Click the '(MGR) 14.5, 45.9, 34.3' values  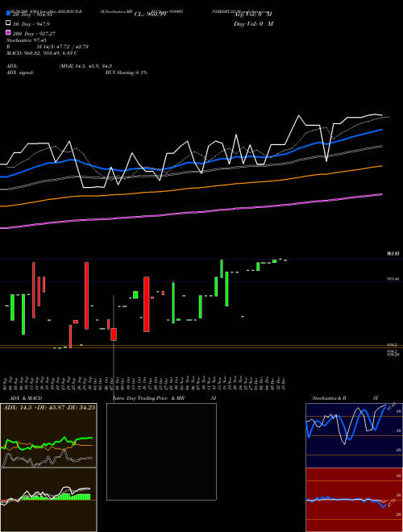click(85, 66)
